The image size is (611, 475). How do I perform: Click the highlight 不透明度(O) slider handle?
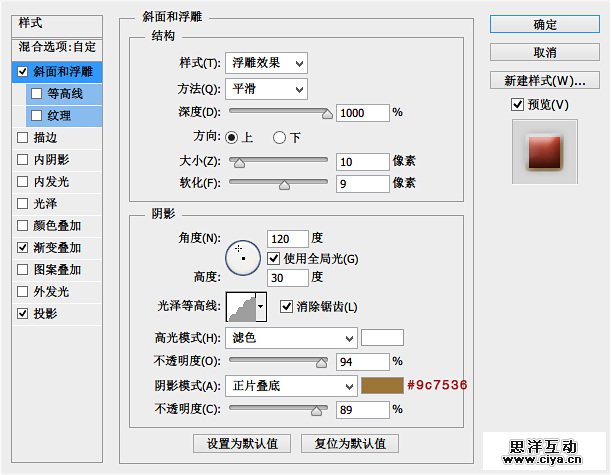[x=321, y=362]
